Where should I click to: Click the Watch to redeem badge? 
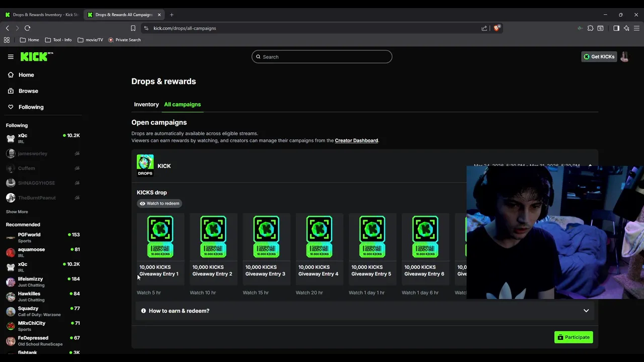(x=159, y=203)
